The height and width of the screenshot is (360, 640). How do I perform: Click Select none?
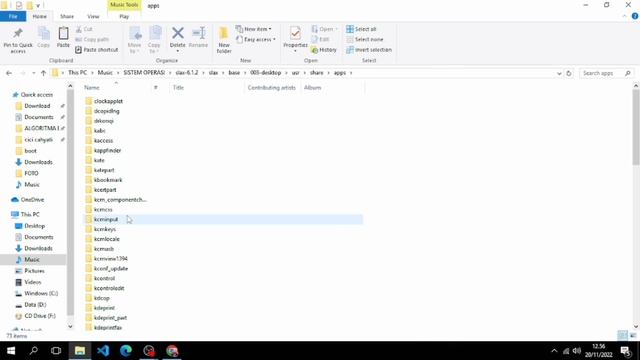[x=365, y=39]
